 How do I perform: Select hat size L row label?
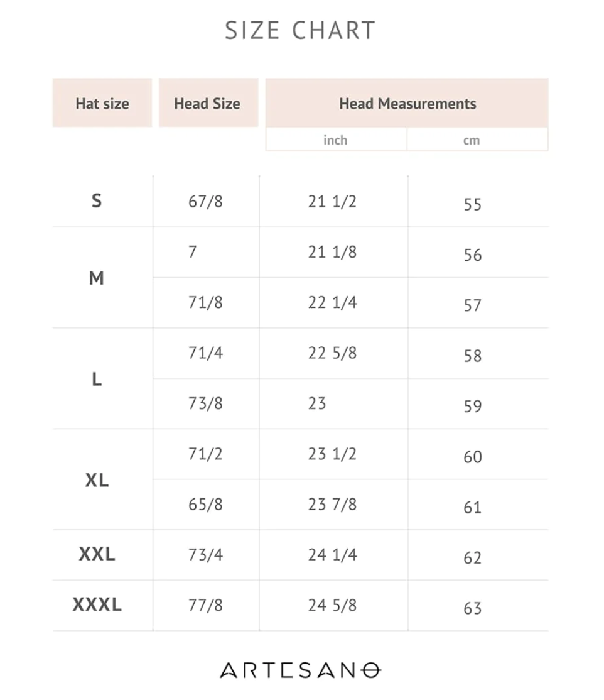[x=97, y=379]
